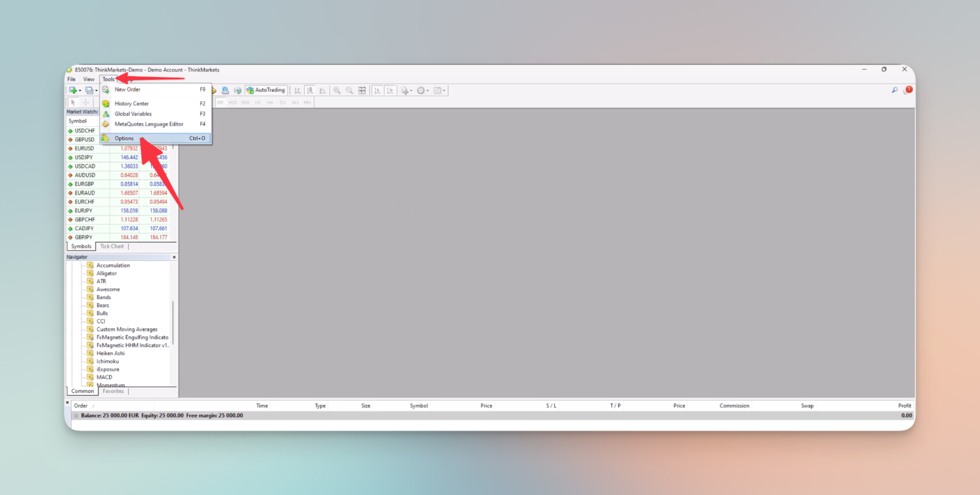
Task: Click the standard arrow cursor icon
Action: pyautogui.click(x=72, y=102)
